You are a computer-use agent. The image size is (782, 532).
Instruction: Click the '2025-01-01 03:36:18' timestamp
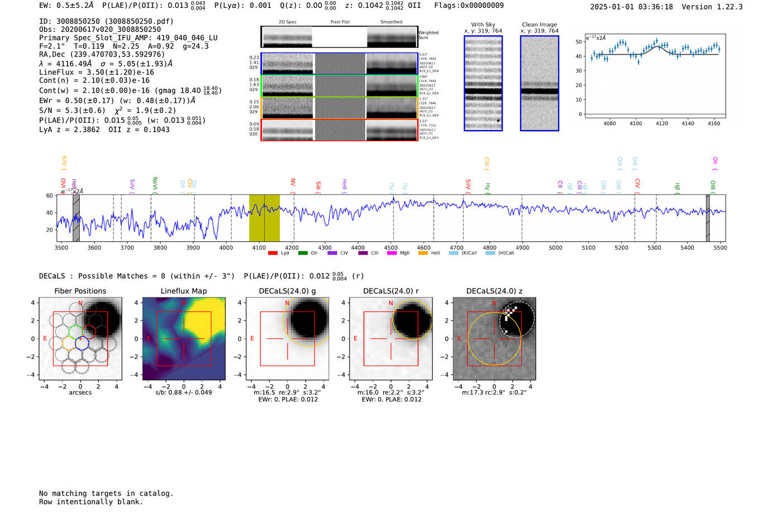[x=632, y=7]
